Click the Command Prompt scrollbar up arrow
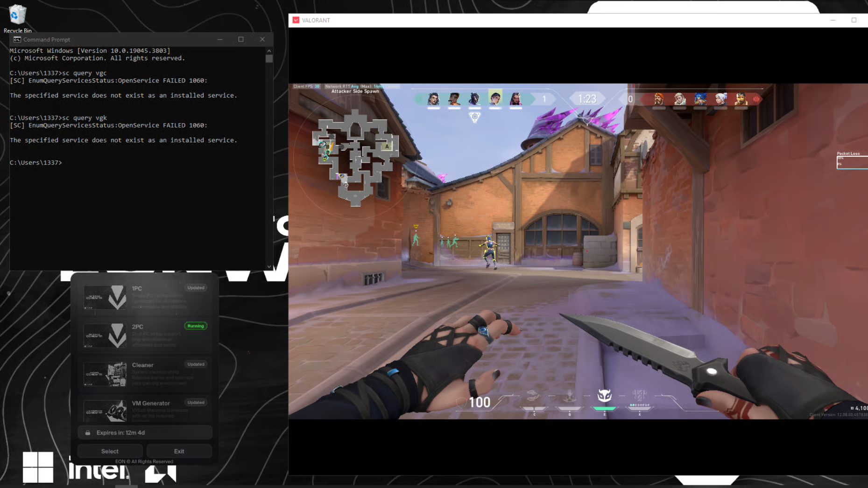This screenshot has height=488, width=868. coord(269,50)
